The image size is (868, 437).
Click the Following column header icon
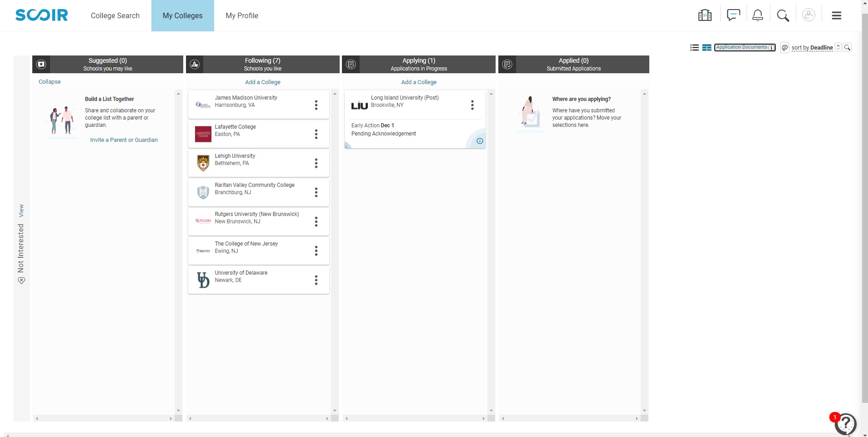tap(195, 64)
